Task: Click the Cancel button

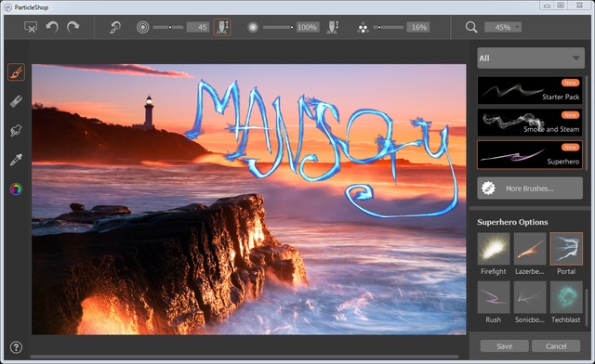Action: click(x=556, y=346)
